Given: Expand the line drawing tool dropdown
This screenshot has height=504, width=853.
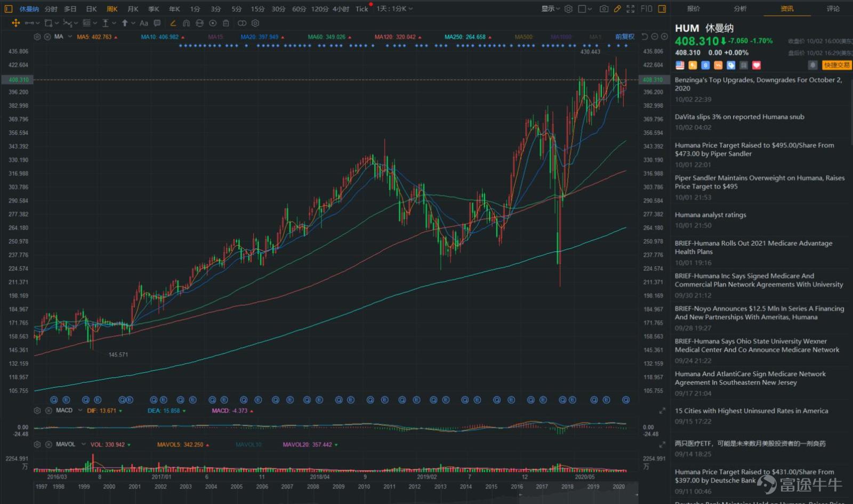Looking at the screenshot, I should [x=37, y=23].
